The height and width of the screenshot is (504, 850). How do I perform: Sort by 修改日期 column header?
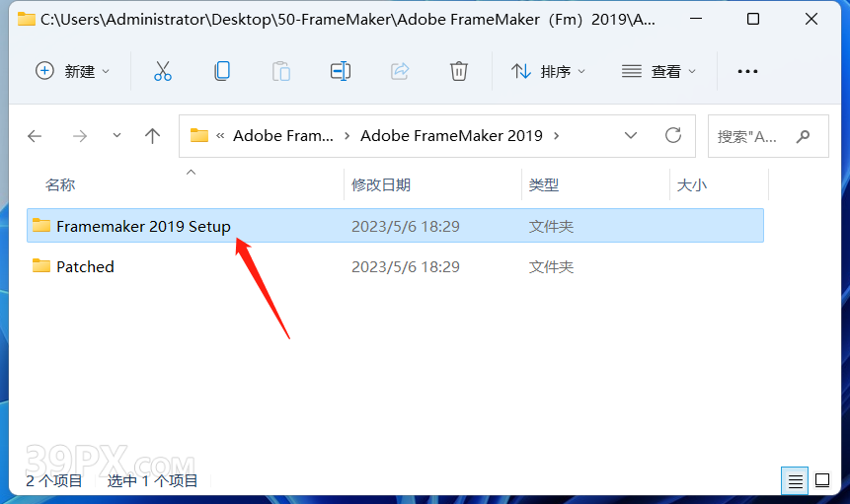click(381, 185)
